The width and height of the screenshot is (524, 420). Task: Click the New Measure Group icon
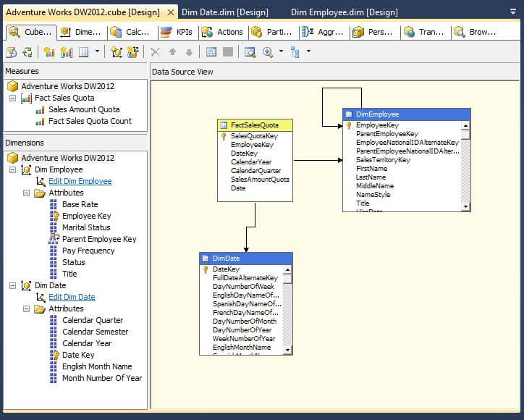coord(66,52)
